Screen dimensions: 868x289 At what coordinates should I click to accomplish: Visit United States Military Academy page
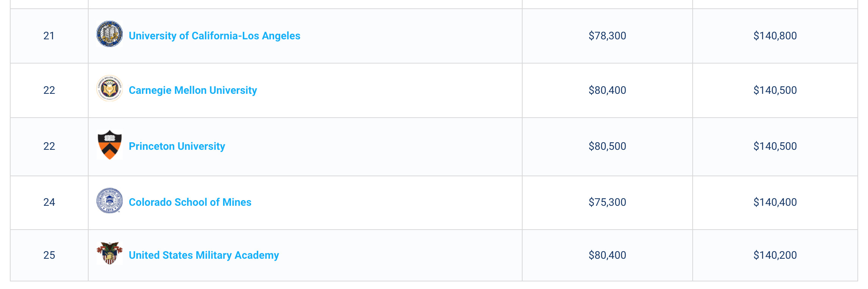[204, 255]
